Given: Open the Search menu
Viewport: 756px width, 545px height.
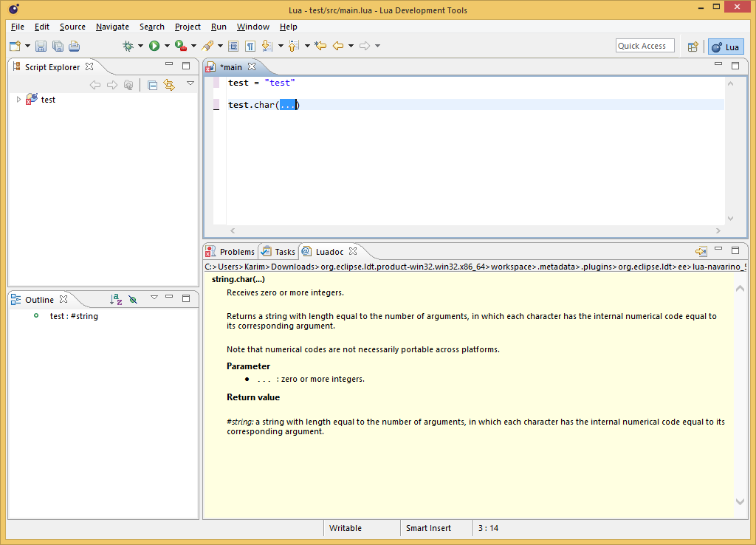Looking at the screenshot, I should click(x=152, y=27).
